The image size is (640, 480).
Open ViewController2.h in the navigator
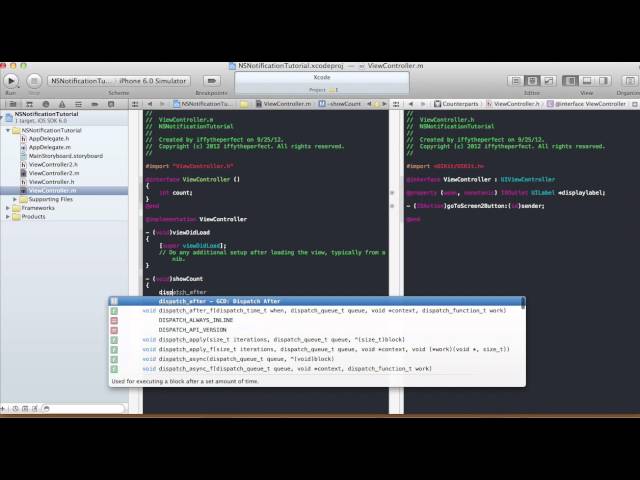(x=53, y=164)
